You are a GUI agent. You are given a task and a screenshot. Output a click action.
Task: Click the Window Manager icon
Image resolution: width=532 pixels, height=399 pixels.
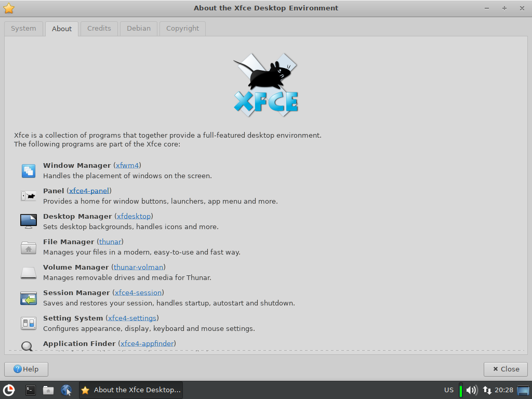pos(29,170)
